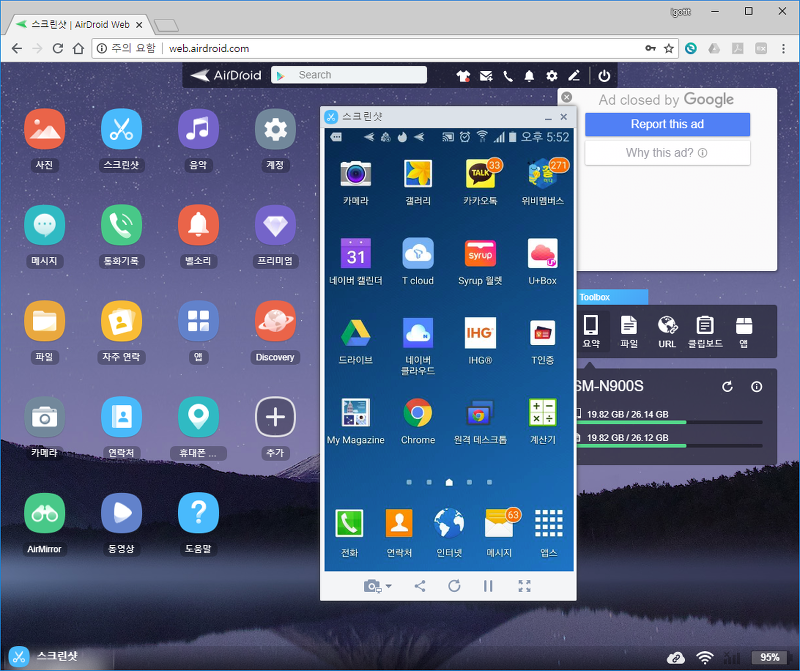This screenshot has width=800, height=671.
Task: Click the 추가 (Add) plus icon
Action: tap(275, 417)
